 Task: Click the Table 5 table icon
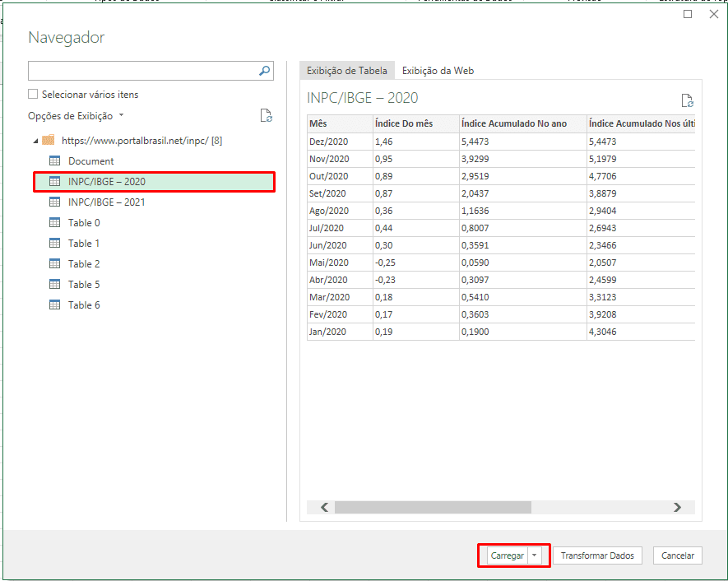55,284
